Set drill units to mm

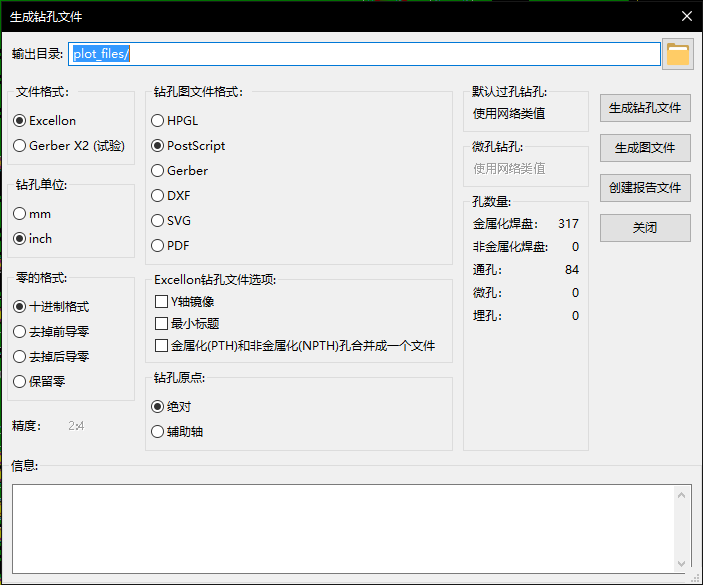20,214
